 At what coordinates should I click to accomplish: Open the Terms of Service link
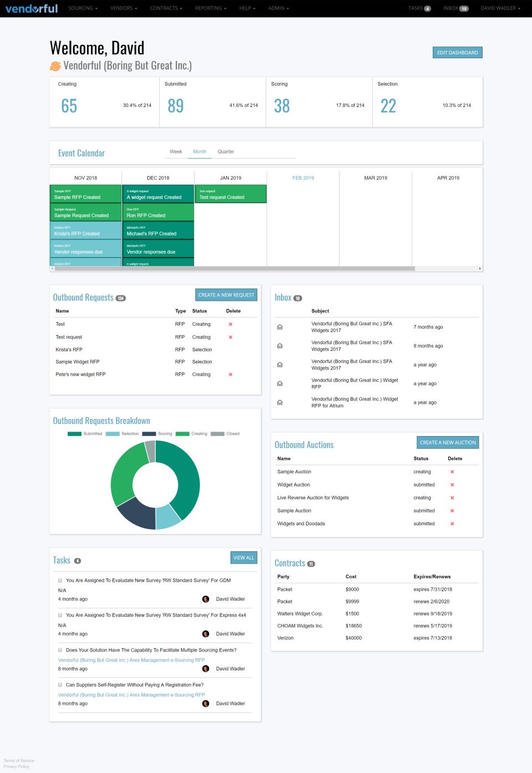(x=19, y=761)
